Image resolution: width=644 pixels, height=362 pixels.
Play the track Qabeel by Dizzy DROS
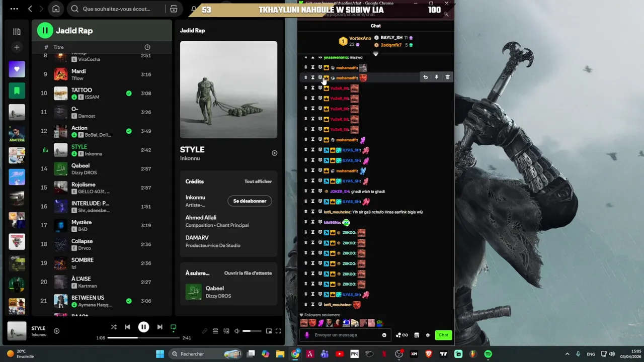[103, 168]
